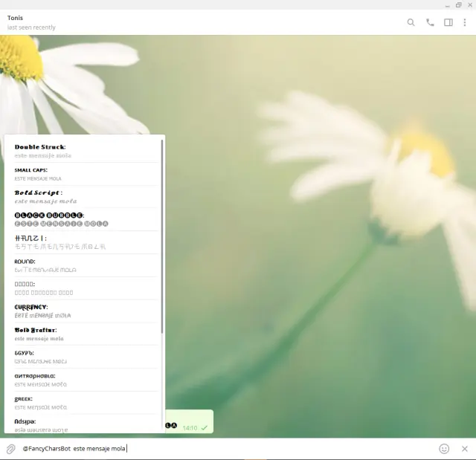Image resolution: width=476 pixels, height=460 pixels.
Task: Click the inline results list scrollbar
Action: click(x=162, y=238)
